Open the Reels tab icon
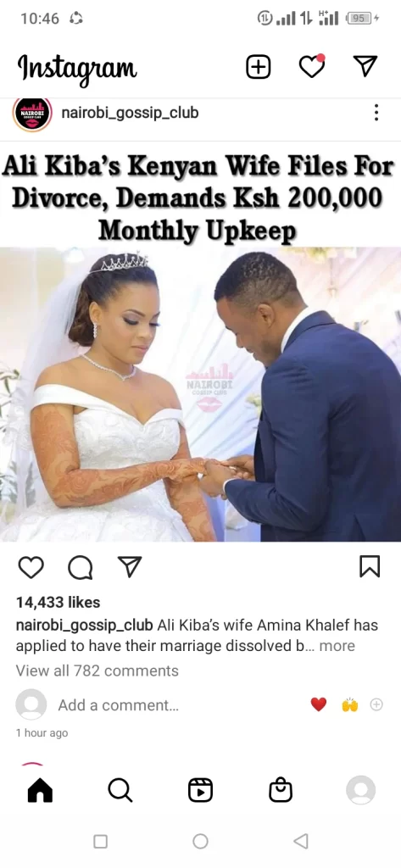The image size is (401, 868). coord(200,790)
